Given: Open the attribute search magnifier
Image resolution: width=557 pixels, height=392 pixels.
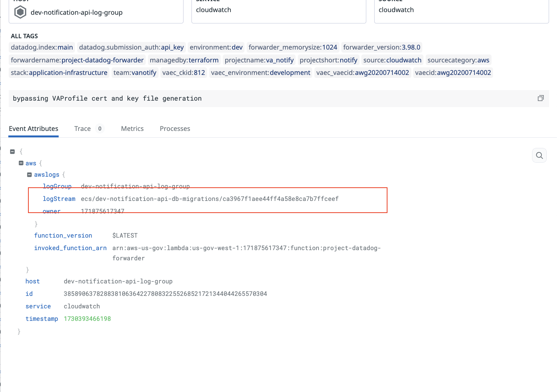Looking at the screenshot, I should pos(539,155).
